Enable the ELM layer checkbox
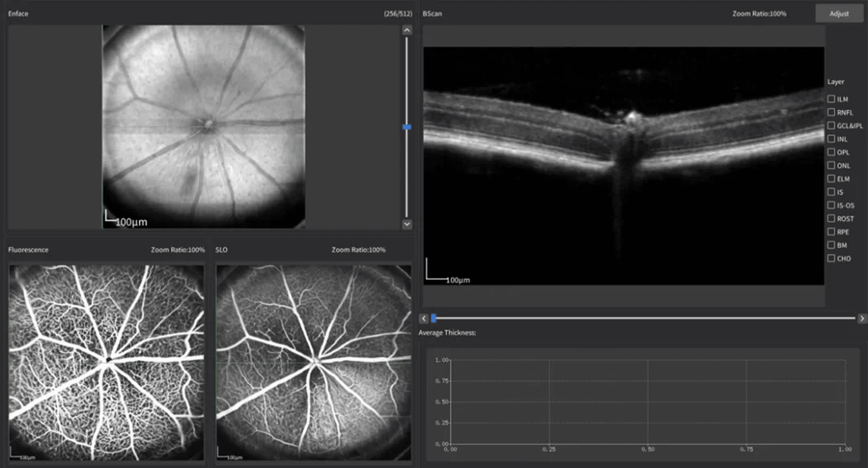Screen dimensions: 868x468 (x=831, y=178)
